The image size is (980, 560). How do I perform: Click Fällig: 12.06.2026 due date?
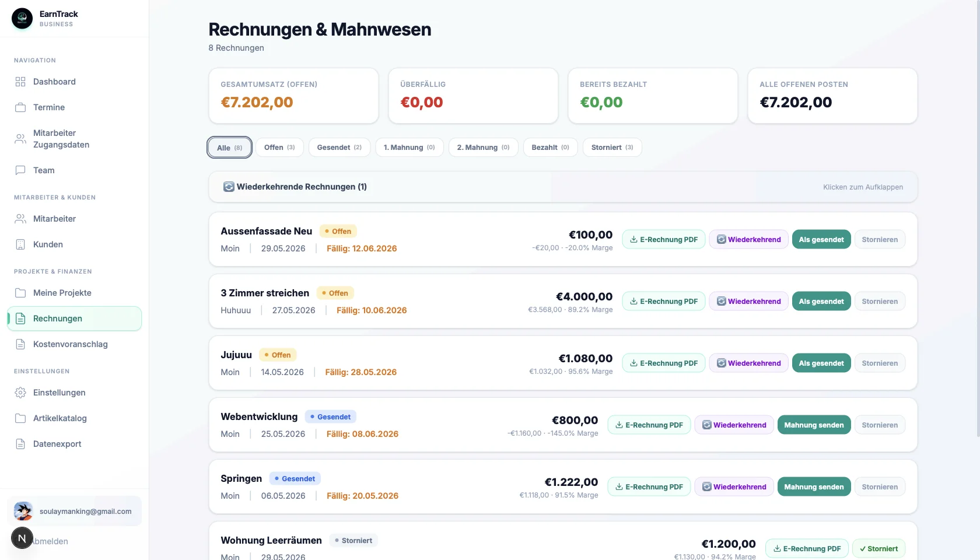362,249
